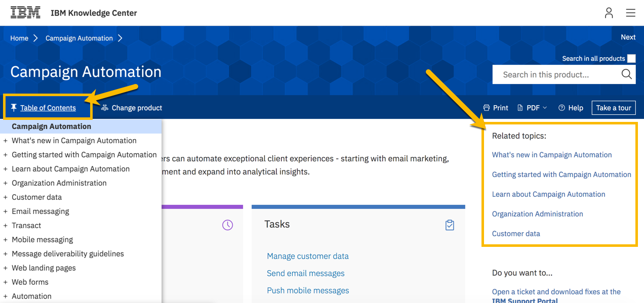This screenshot has height=303, width=644.
Task: Select Mobile messaging in contents tree
Action: pyautogui.click(x=43, y=240)
